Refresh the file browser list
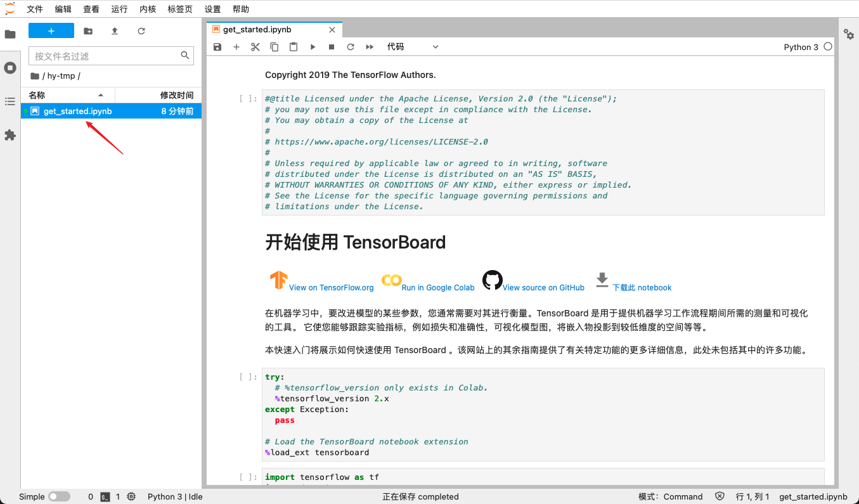The width and height of the screenshot is (859, 504). (140, 30)
